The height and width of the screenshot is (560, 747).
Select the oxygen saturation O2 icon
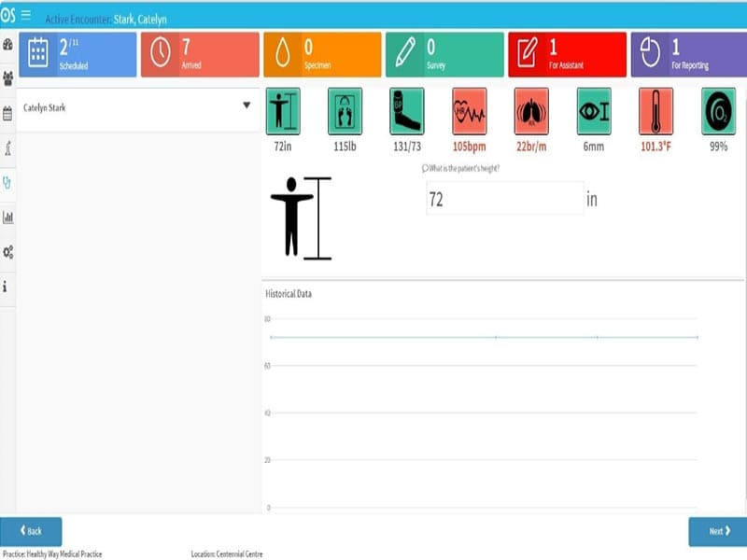pyautogui.click(x=718, y=111)
